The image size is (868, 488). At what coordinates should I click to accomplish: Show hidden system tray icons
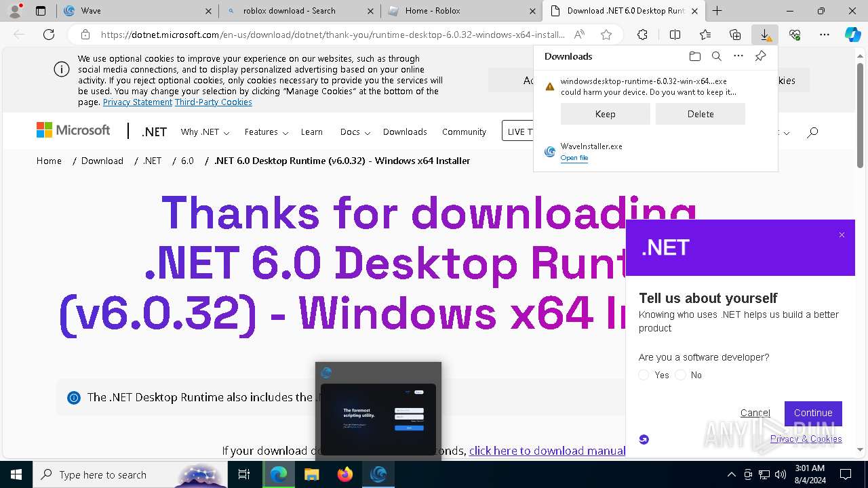coord(731,474)
